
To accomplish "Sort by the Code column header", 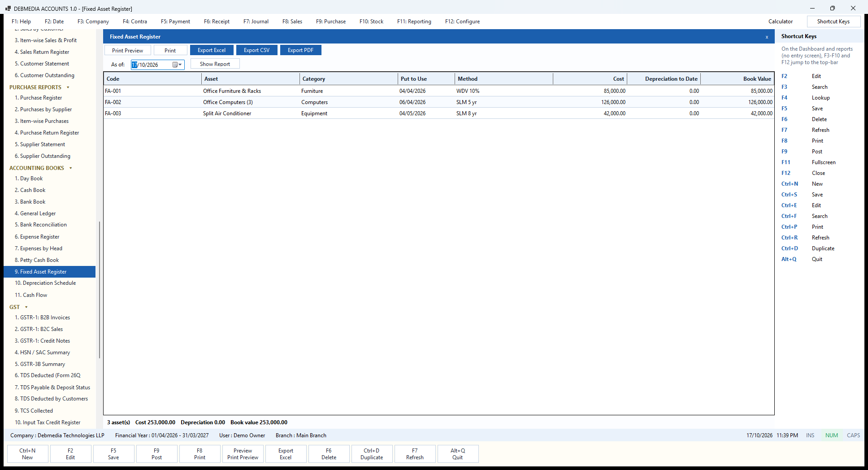I will [x=152, y=79].
